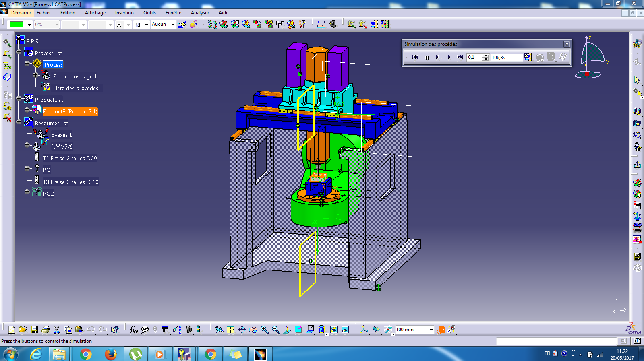Click the Zoom Out magnifier icon
The image size is (644, 361).
(x=275, y=330)
